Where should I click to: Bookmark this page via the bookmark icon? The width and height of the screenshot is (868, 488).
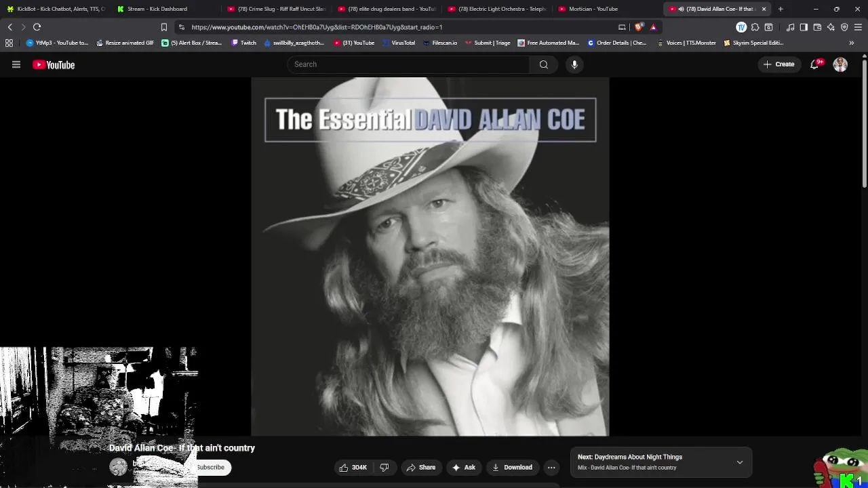pos(163,27)
